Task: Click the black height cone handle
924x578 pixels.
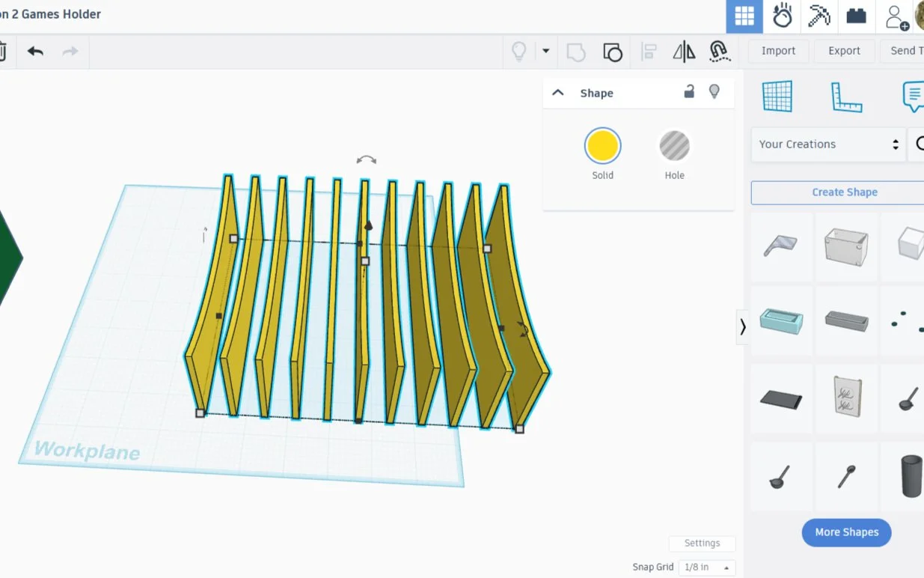Action: 368,225
